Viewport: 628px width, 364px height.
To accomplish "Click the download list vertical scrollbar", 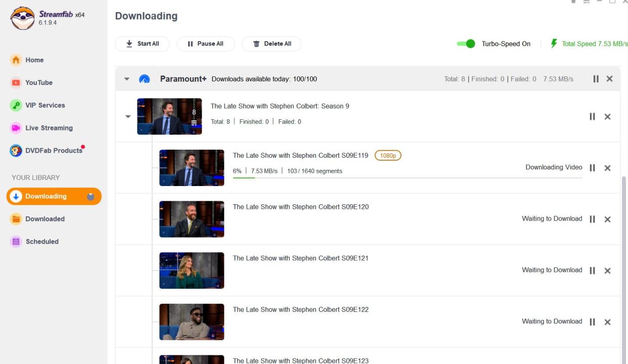I will click(x=624, y=270).
